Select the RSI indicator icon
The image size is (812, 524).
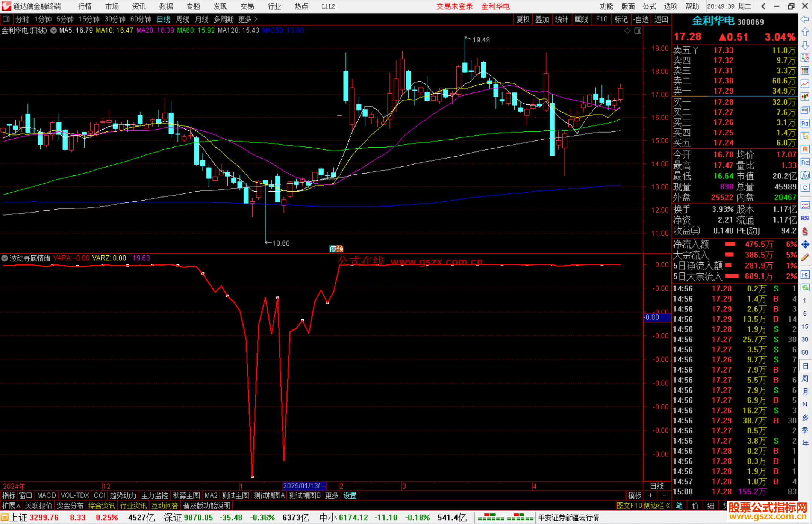[x=805, y=218]
